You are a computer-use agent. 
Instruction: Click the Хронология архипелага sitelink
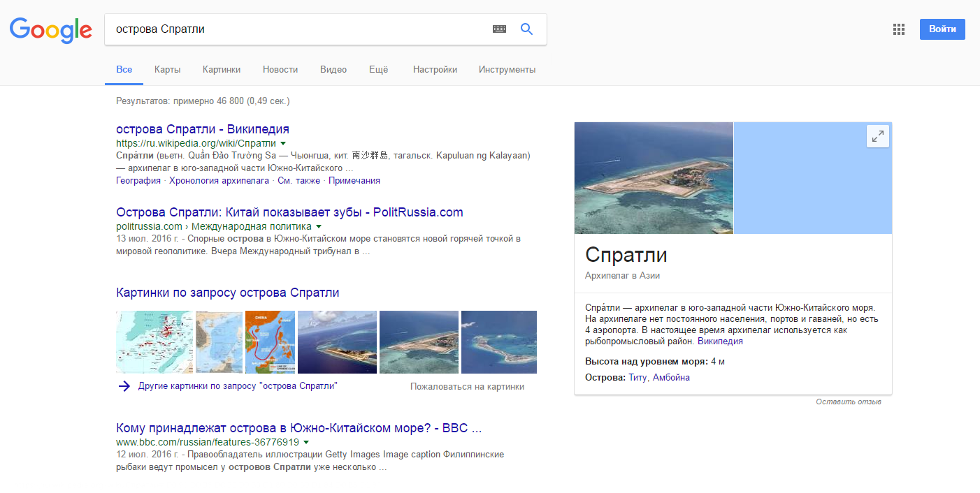[x=219, y=180]
